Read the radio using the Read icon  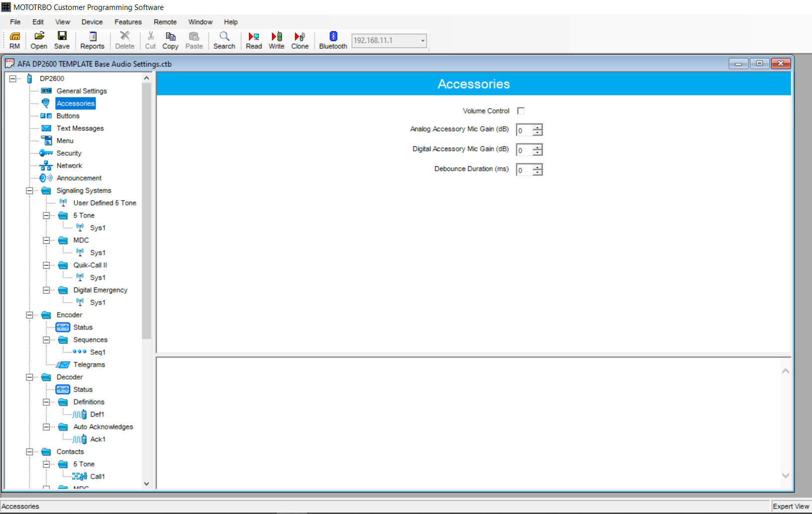254,40
